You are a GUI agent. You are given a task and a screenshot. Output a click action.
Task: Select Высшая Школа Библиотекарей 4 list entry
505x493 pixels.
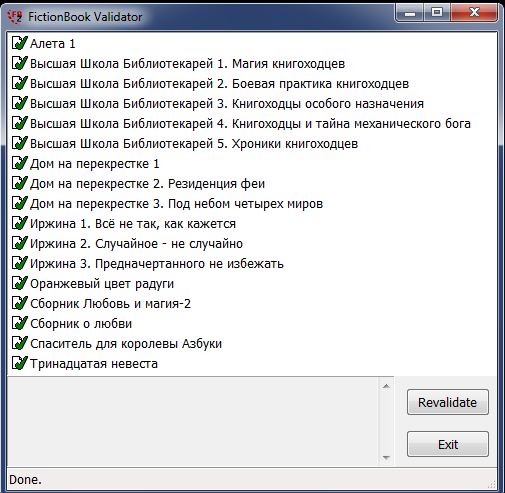point(250,124)
